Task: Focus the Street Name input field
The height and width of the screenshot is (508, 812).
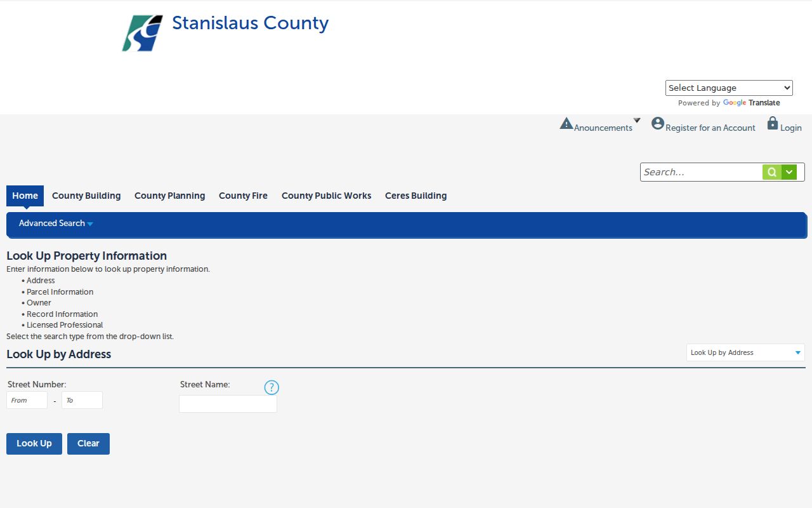Action: [228, 404]
